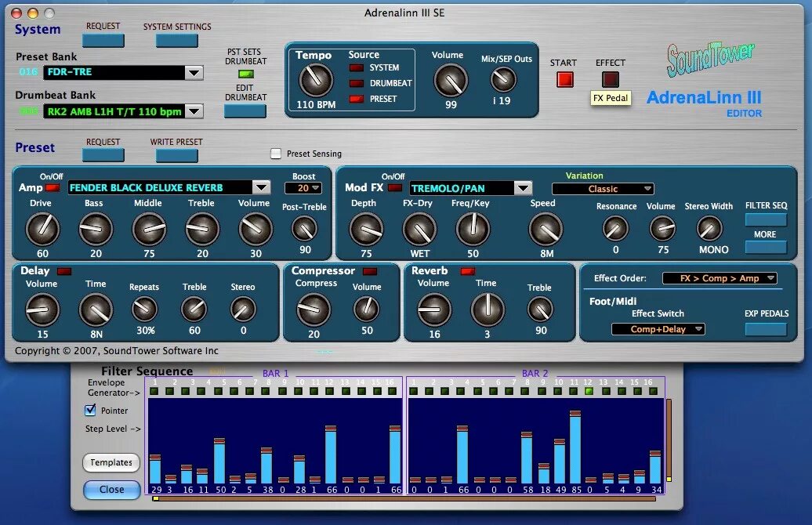This screenshot has height=525, width=812.
Task: Click the Resonance knob
Action: [615, 228]
